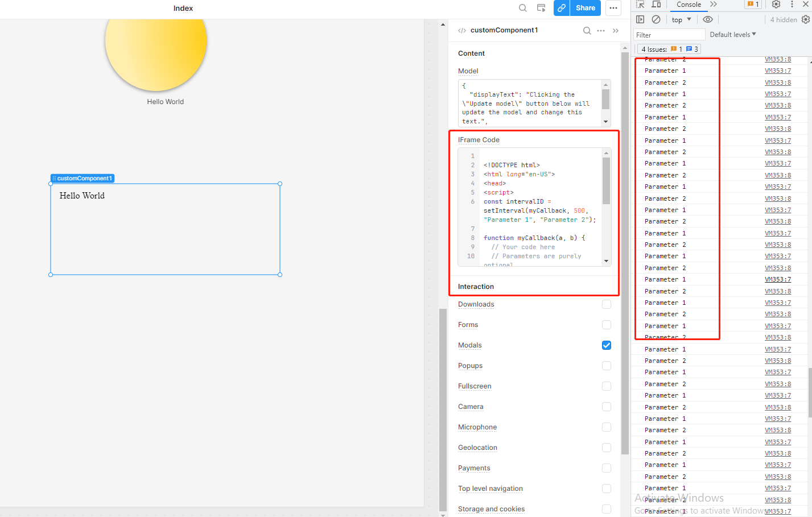Enable the Geolocation checkbox

coord(607,448)
